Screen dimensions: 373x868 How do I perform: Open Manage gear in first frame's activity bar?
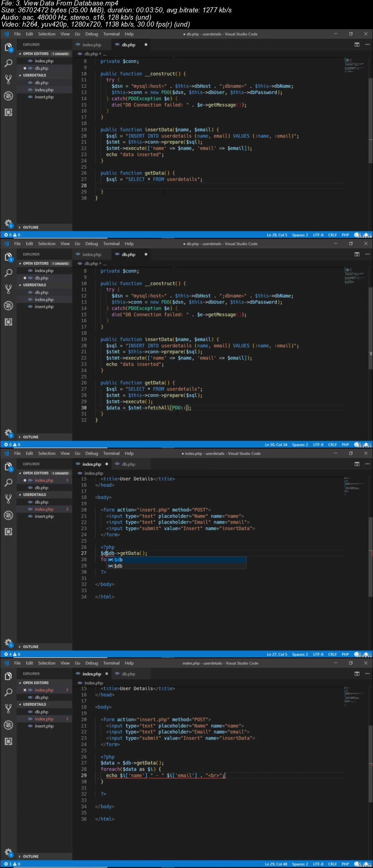[8, 223]
